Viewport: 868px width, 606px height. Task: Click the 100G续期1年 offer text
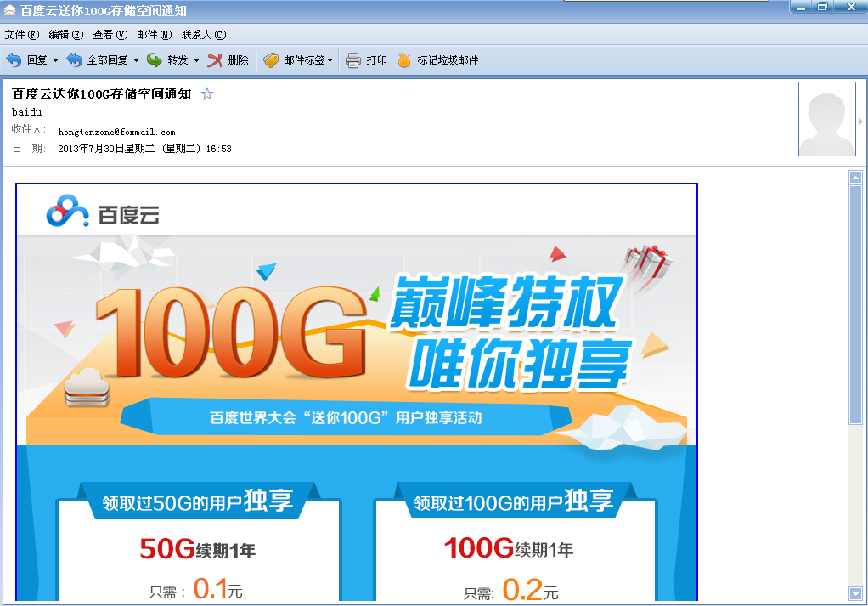click(509, 548)
